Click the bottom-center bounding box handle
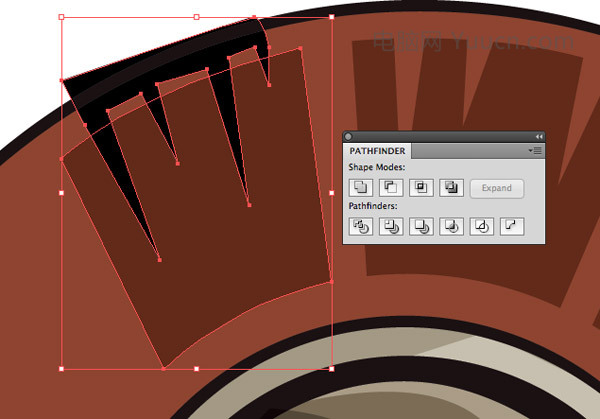 click(x=196, y=369)
